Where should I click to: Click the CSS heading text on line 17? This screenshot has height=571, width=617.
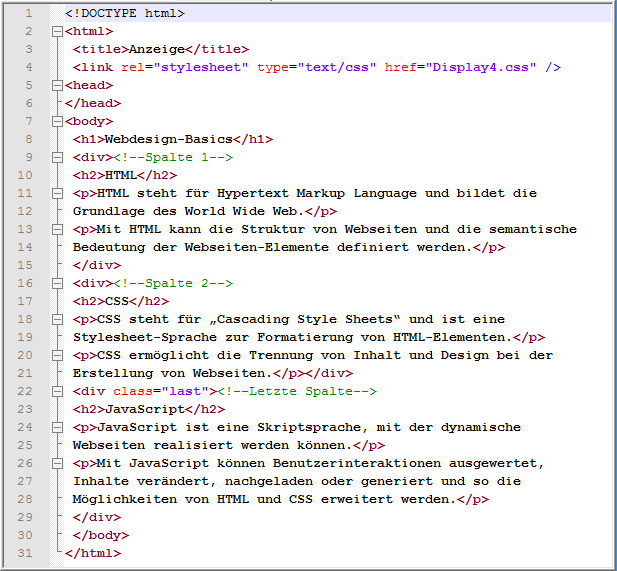click(117, 301)
